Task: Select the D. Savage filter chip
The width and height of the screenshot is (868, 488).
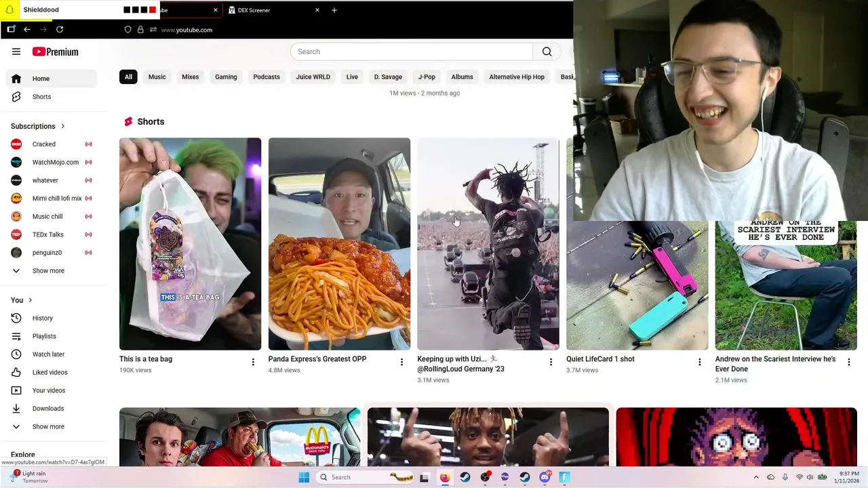Action: pos(388,77)
